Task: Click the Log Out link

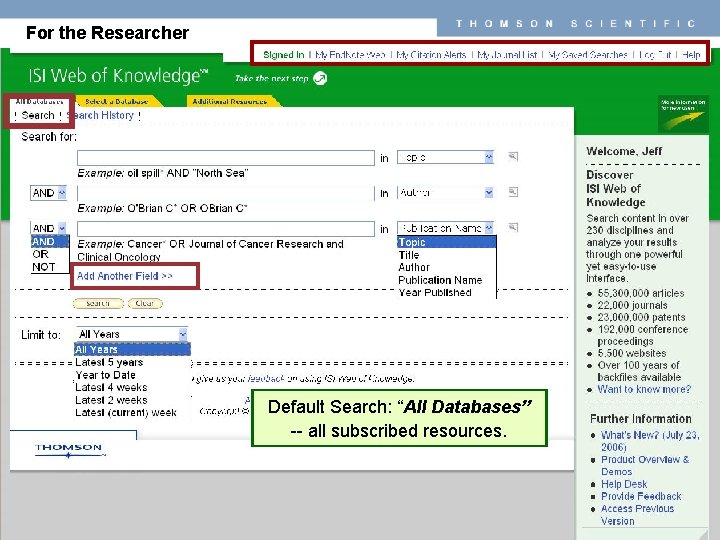Action: pos(655,55)
